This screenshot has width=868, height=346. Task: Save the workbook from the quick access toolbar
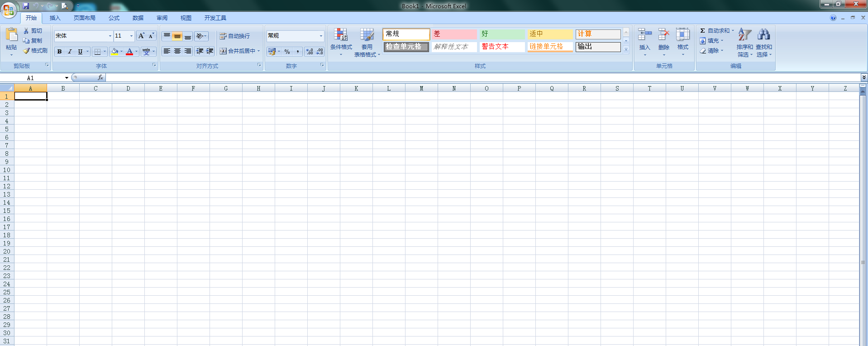[26, 6]
